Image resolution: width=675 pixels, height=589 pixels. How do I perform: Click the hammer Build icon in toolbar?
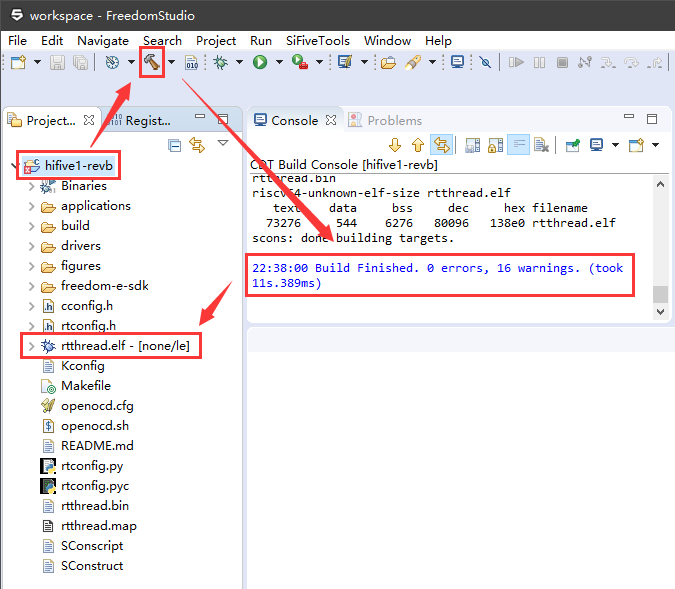point(152,62)
